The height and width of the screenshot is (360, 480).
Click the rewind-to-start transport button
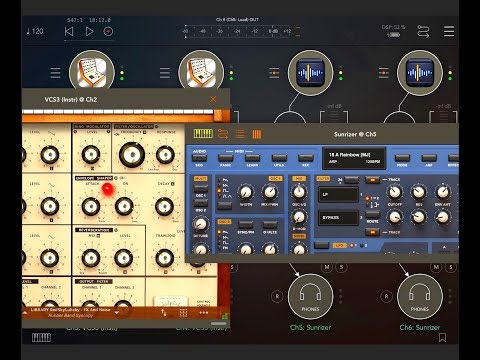point(69,31)
